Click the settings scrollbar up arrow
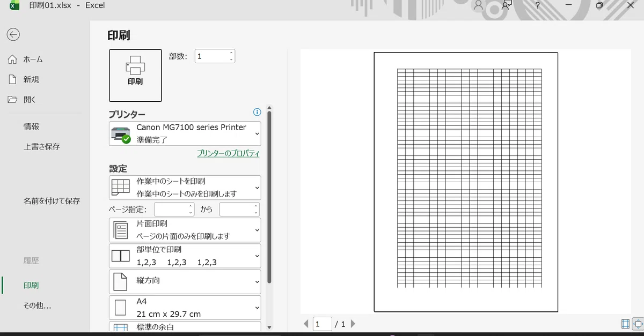Screen dimensions: 644x336 click(x=269, y=107)
